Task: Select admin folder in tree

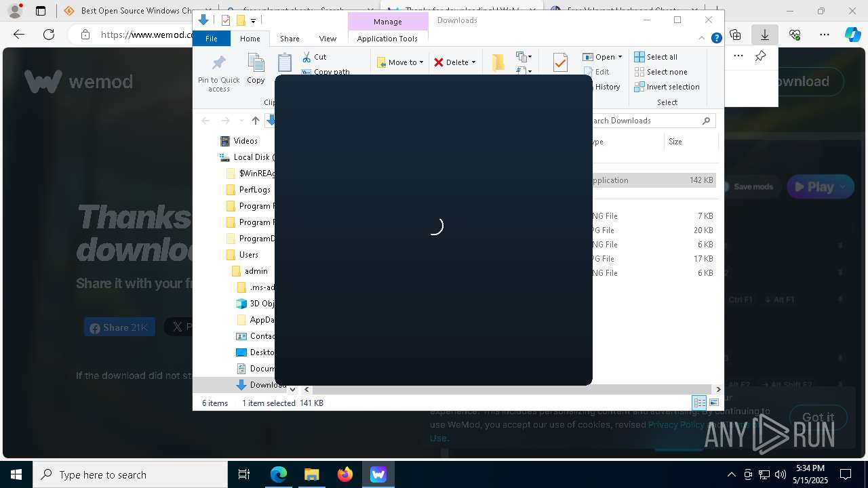Action: click(256, 271)
